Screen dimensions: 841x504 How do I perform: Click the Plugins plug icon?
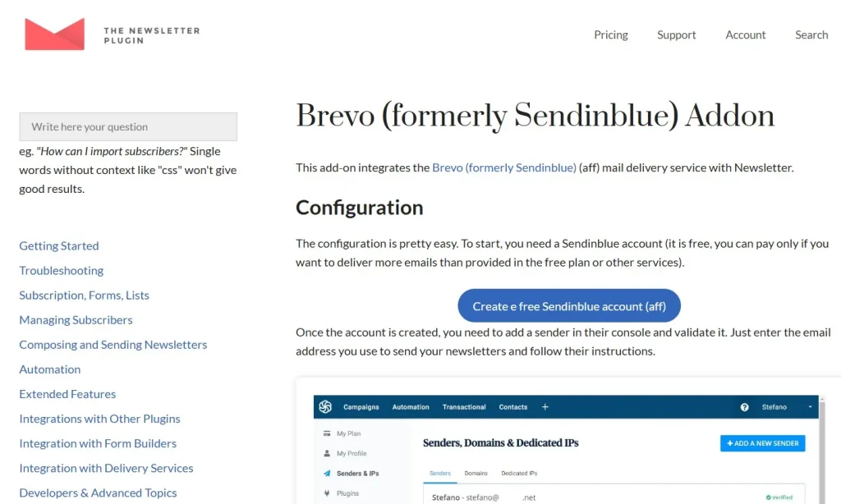(x=327, y=493)
